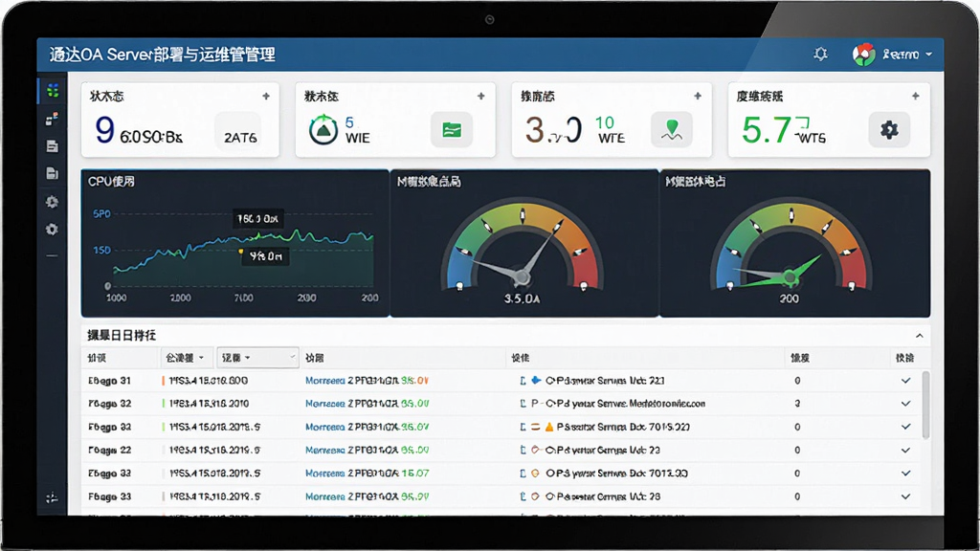Click the green map pin icon in third card

[672, 130]
